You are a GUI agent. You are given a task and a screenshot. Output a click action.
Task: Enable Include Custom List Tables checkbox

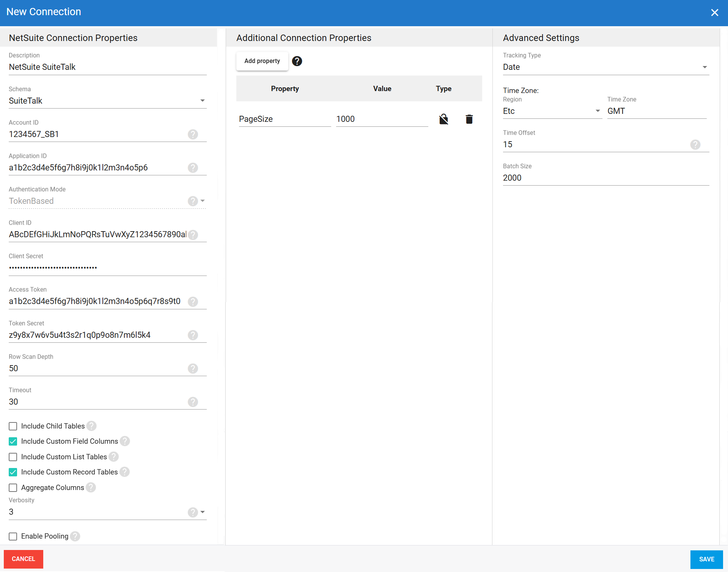[13, 457]
